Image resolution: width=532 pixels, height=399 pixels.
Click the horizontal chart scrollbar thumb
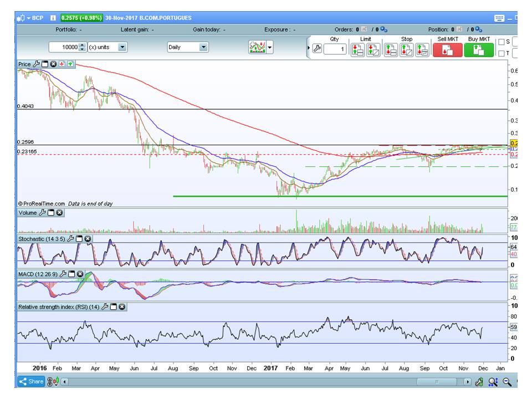436,381
